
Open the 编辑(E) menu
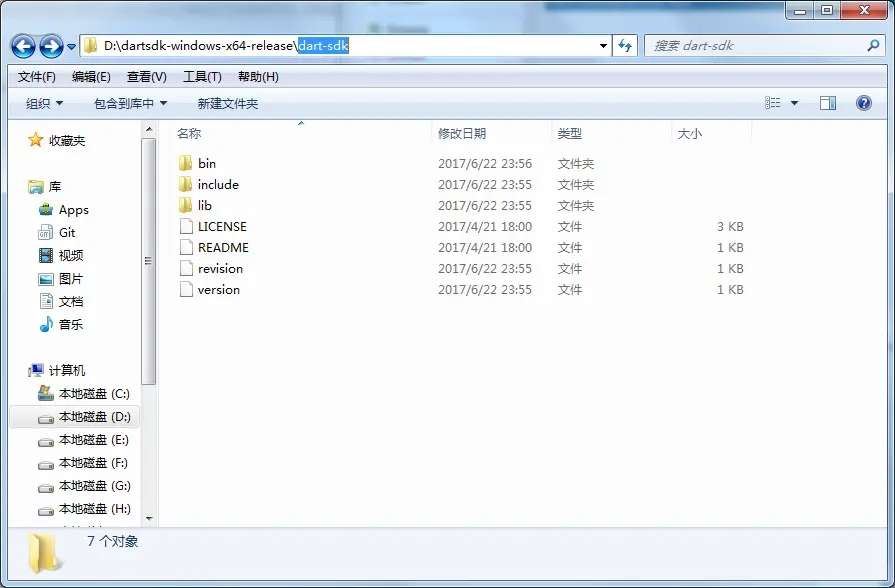pyautogui.click(x=91, y=76)
